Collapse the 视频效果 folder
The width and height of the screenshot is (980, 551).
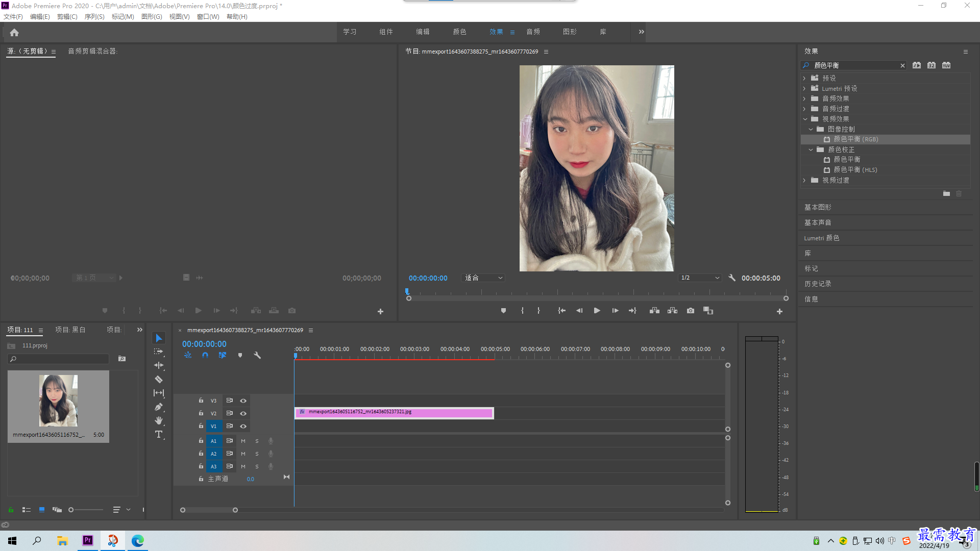point(805,119)
